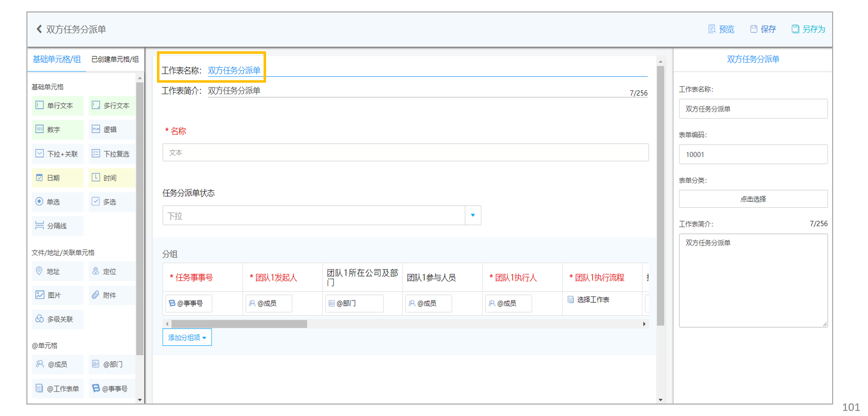Select the 定位 location cell element
The height and width of the screenshot is (416, 868).
112,271
